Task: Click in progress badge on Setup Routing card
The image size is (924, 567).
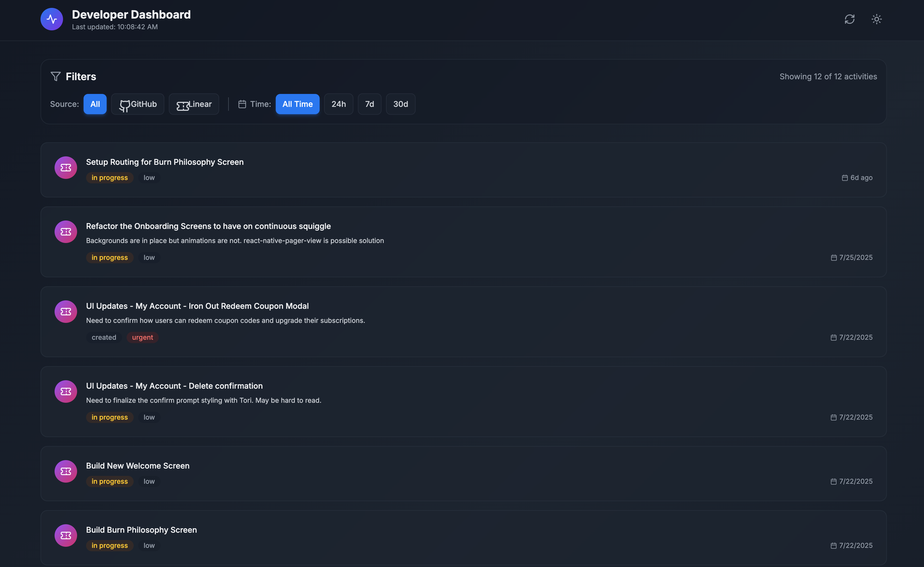Action: [109, 178]
